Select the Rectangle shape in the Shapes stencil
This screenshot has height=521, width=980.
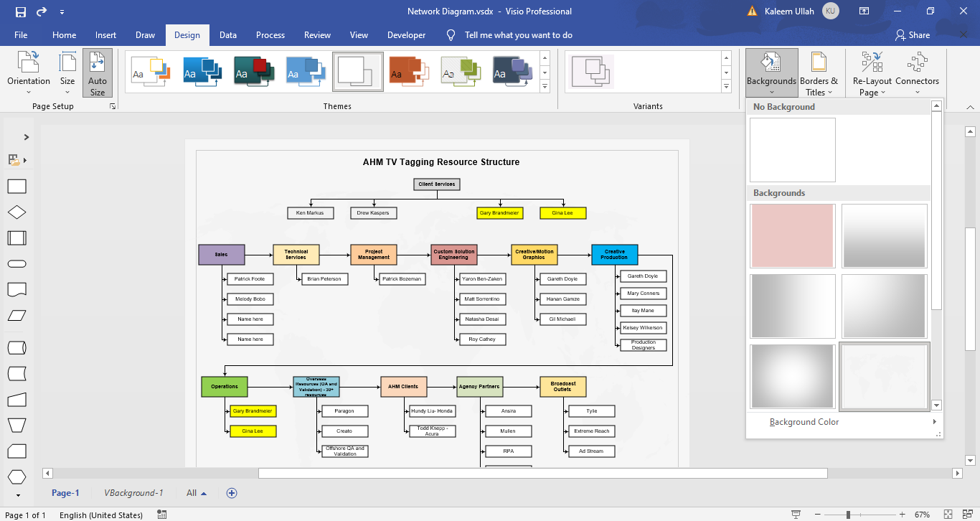pos(17,186)
